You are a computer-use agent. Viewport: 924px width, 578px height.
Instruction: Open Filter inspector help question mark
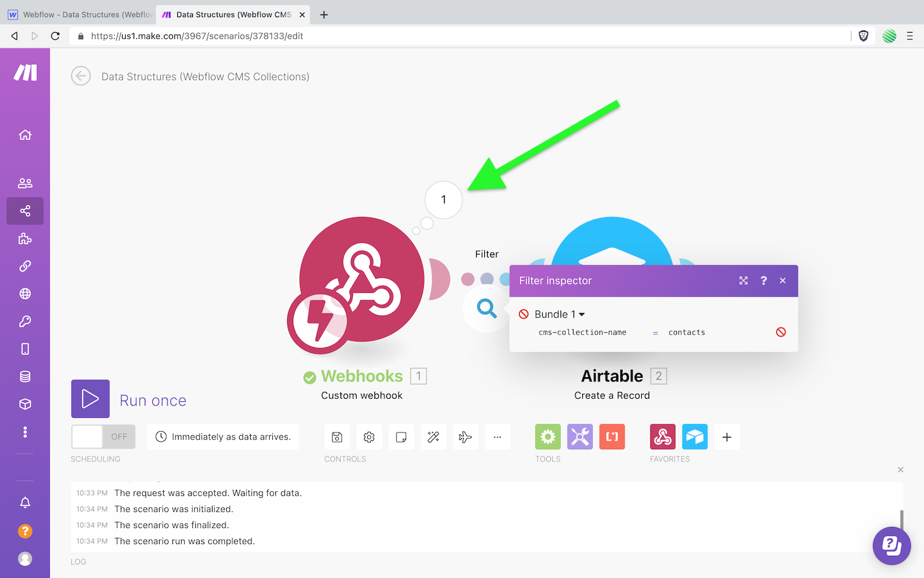click(764, 280)
